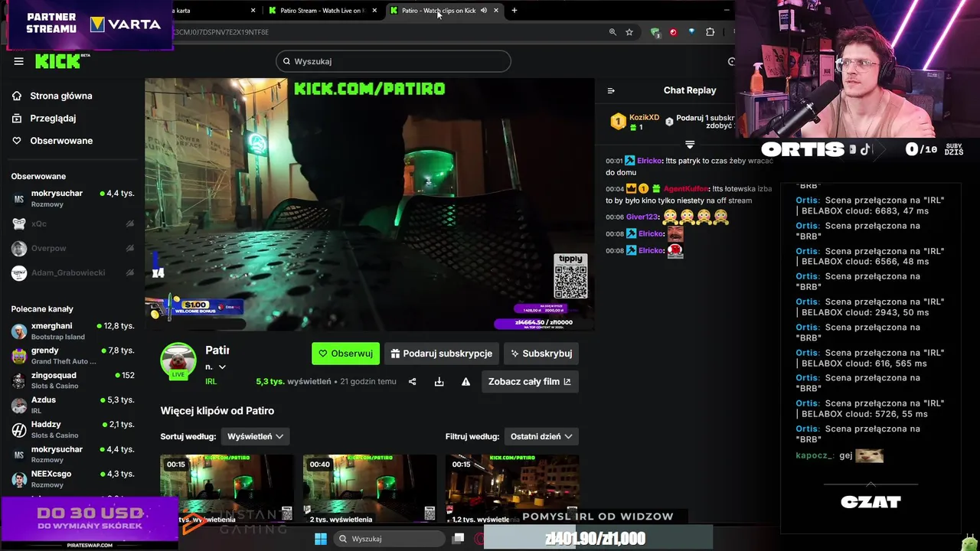Open Overpow followed channel
The image size is (980, 551).
click(x=73, y=248)
